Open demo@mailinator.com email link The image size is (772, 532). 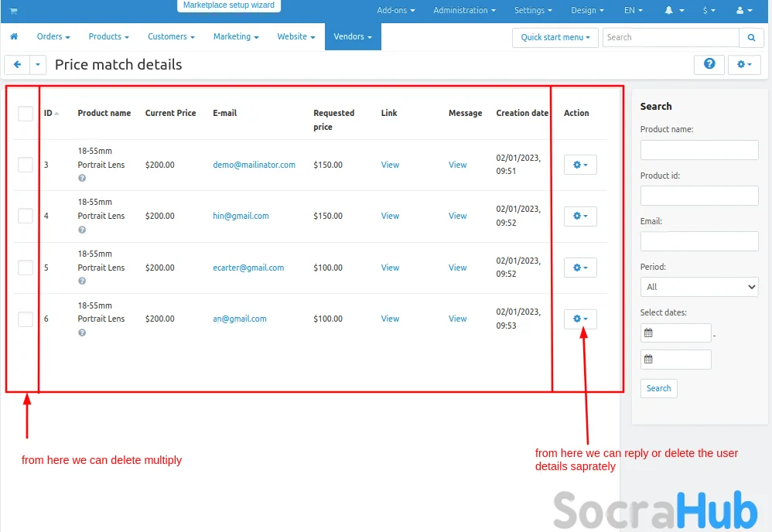pyautogui.click(x=254, y=165)
